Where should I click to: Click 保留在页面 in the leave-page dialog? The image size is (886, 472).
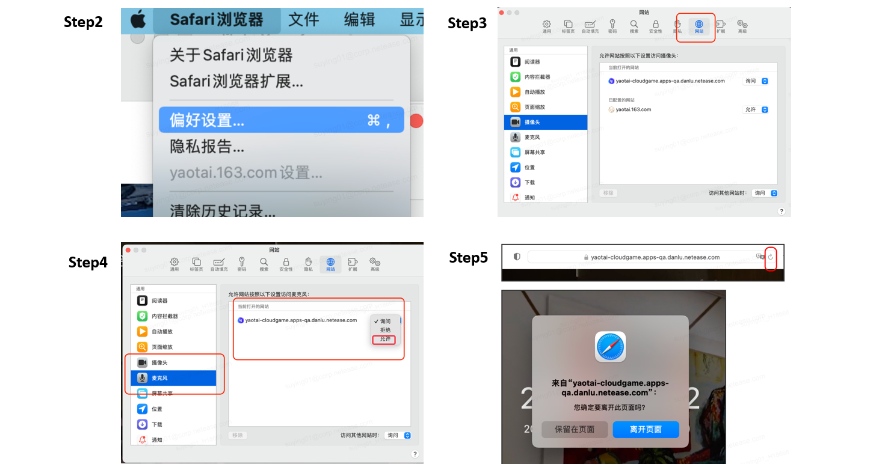[x=575, y=430]
